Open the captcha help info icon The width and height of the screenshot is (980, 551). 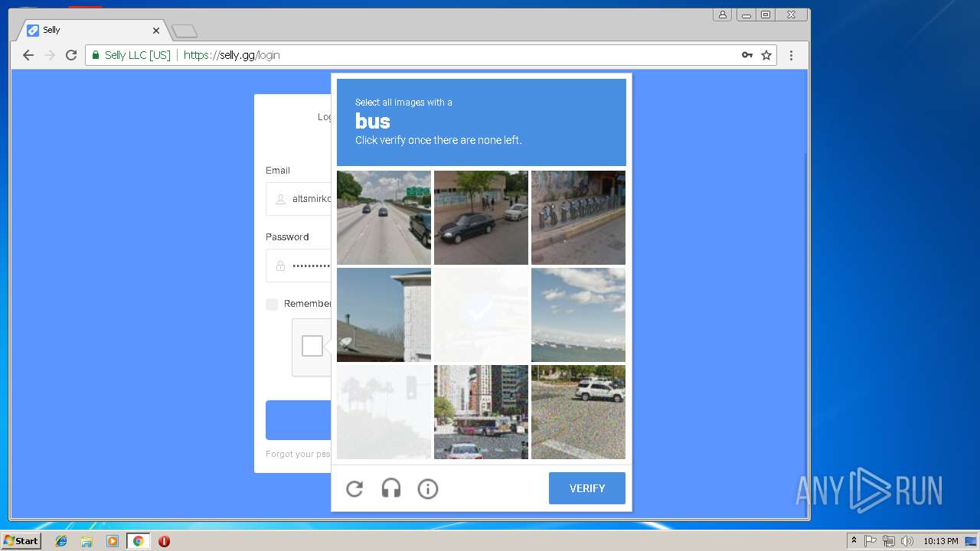coord(428,488)
